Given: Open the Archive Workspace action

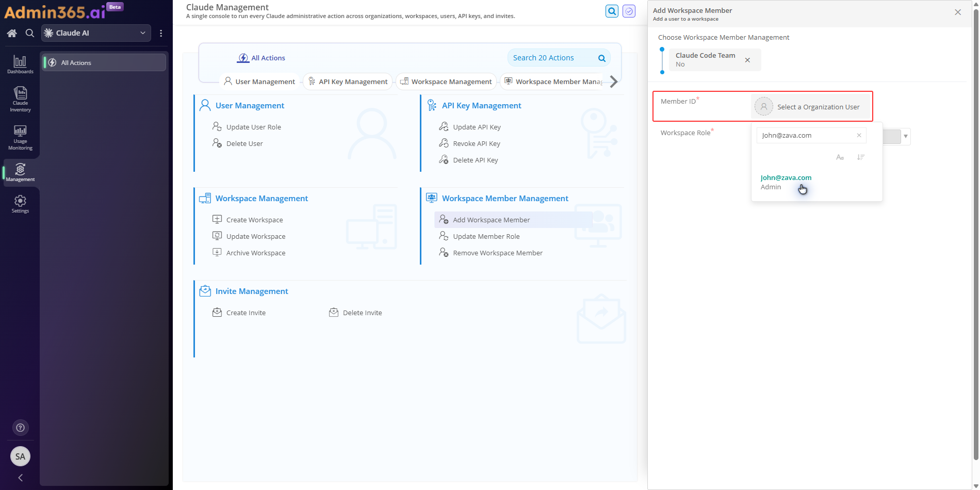Looking at the screenshot, I should point(256,253).
